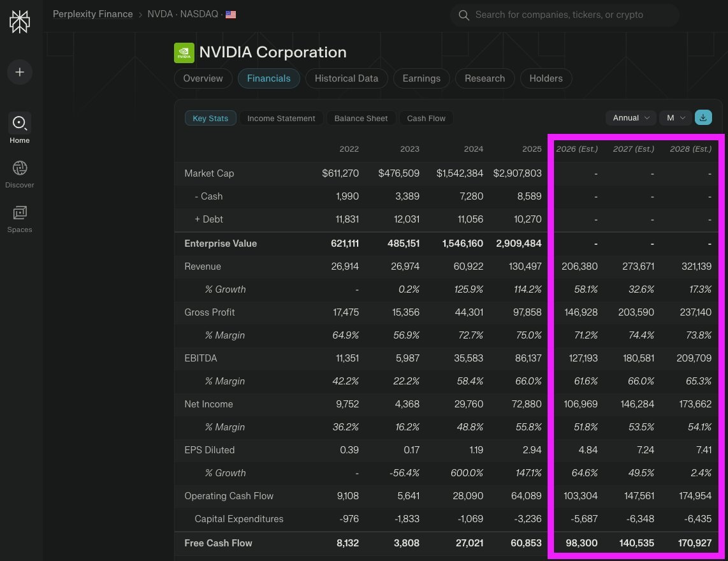Select the Key Stats view
This screenshot has width=728, height=561.
coord(210,118)
